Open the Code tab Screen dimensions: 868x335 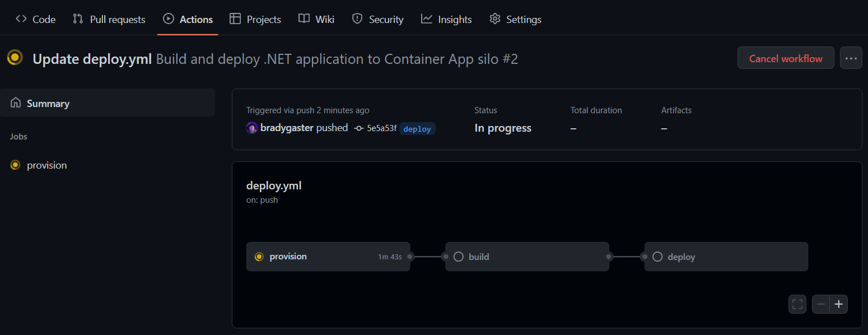[x=35, y=19]
